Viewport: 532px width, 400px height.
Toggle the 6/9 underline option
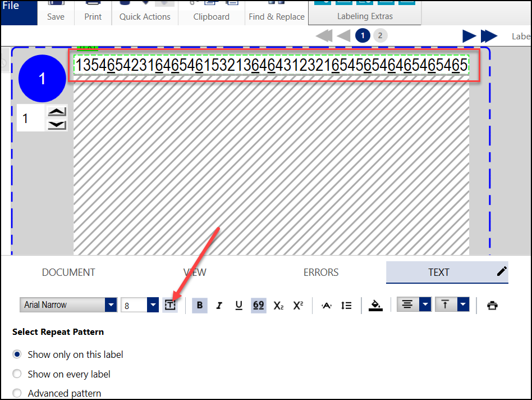[x=258, y=305]
